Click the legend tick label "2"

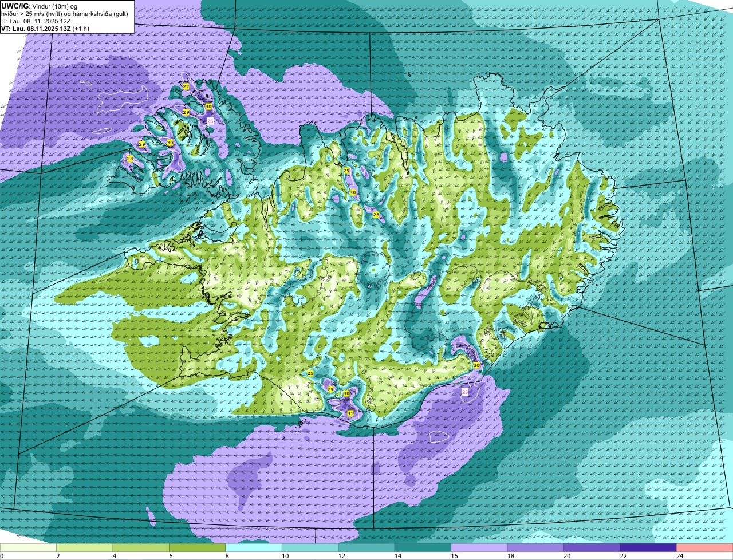coord(58,556)
